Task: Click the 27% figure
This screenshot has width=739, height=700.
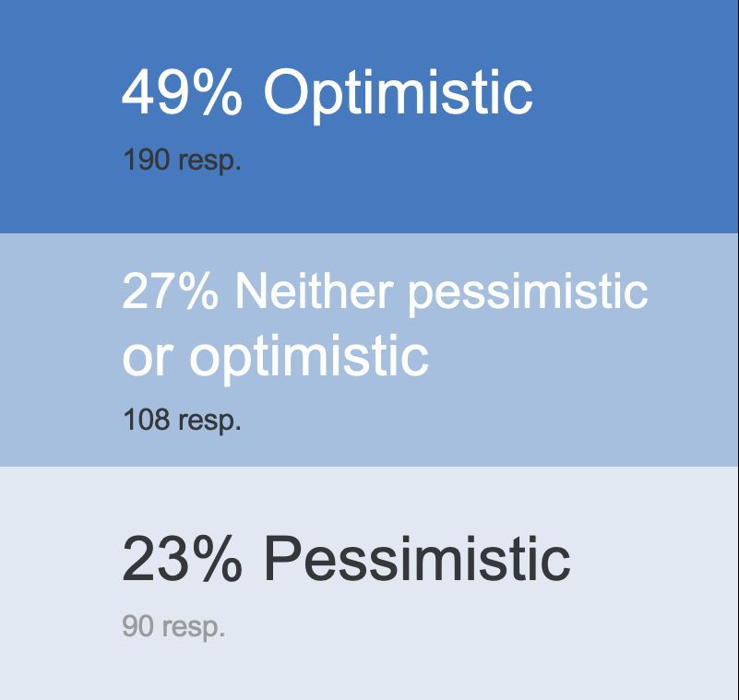Action: click(170, 291)
